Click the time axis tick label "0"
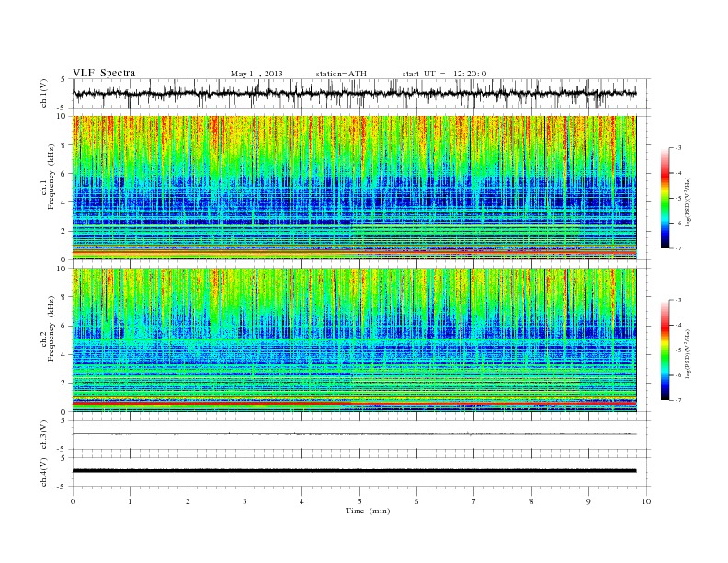Screen dimensions: 728x563 tap(73, 501)
